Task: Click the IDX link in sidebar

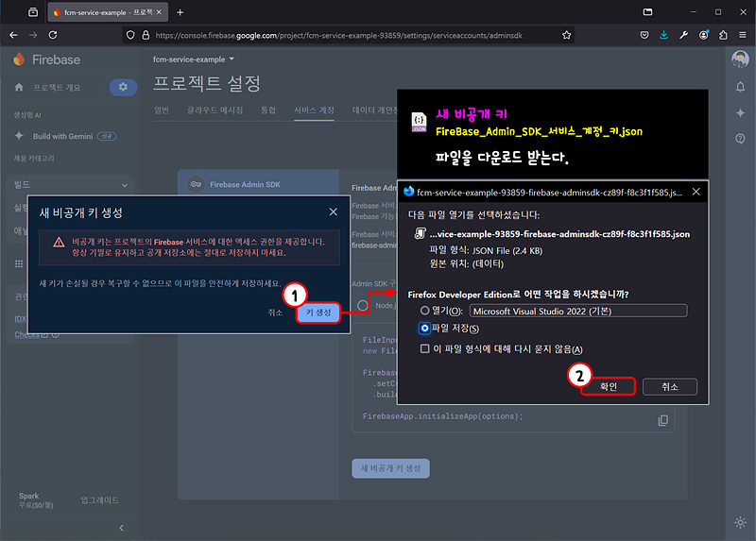Action: 20,319
